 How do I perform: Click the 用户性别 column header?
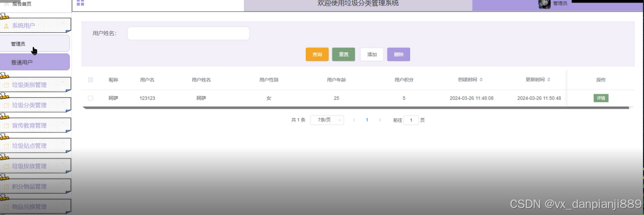(269, 80)
